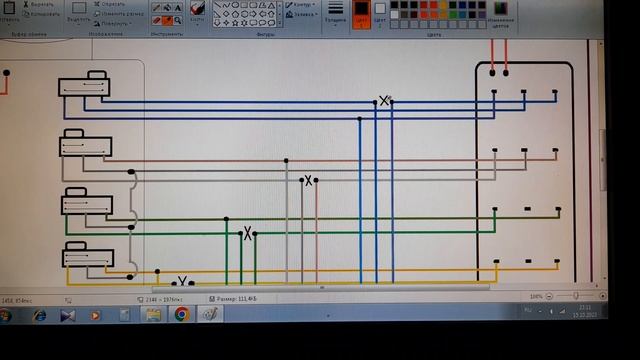Choose the oval shape
The height and width of the screenshot is (360, 640).
tap(236, 6)
